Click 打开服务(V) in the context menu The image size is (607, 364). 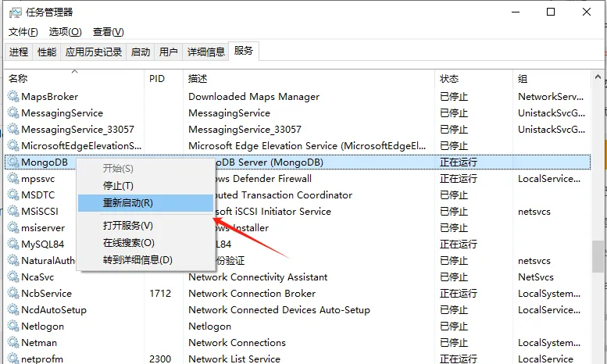click(128, 226)
